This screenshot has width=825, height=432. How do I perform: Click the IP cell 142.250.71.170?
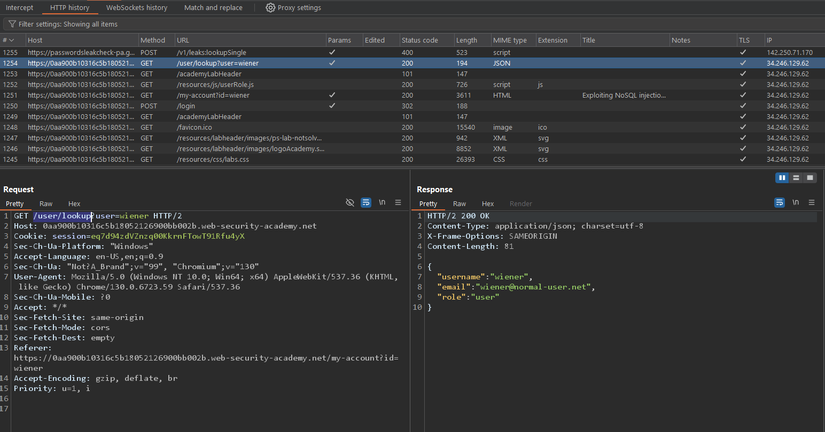click(789, 53)
